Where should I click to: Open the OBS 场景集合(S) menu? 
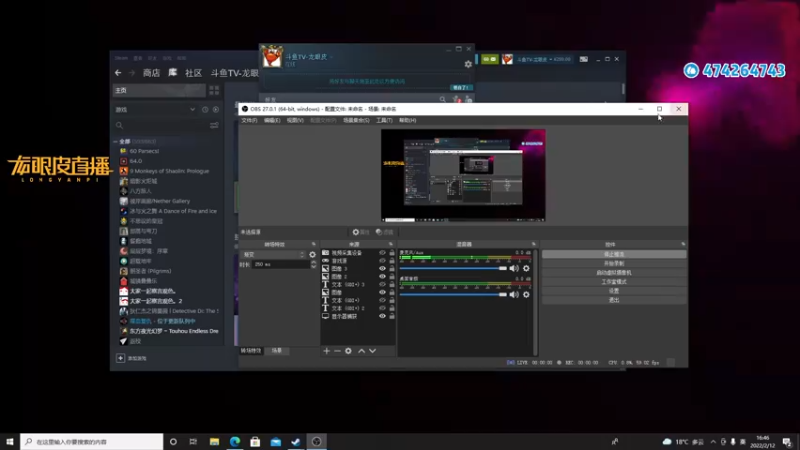[x=356, y=120]
